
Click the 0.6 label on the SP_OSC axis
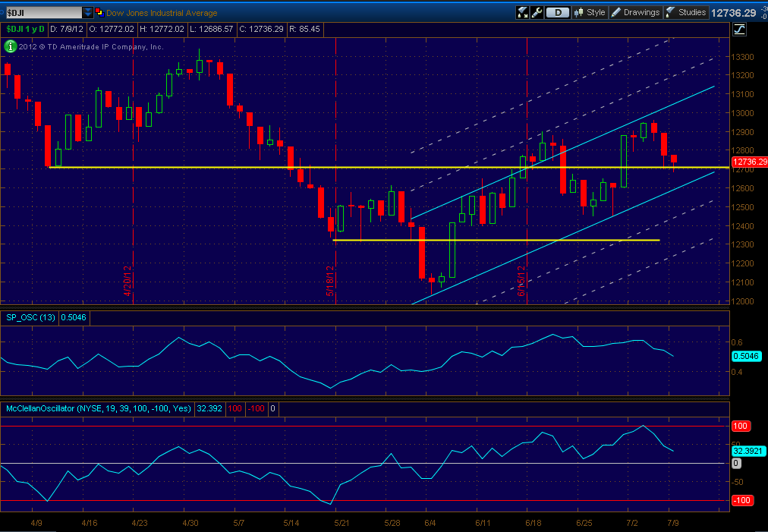[737, 342]
